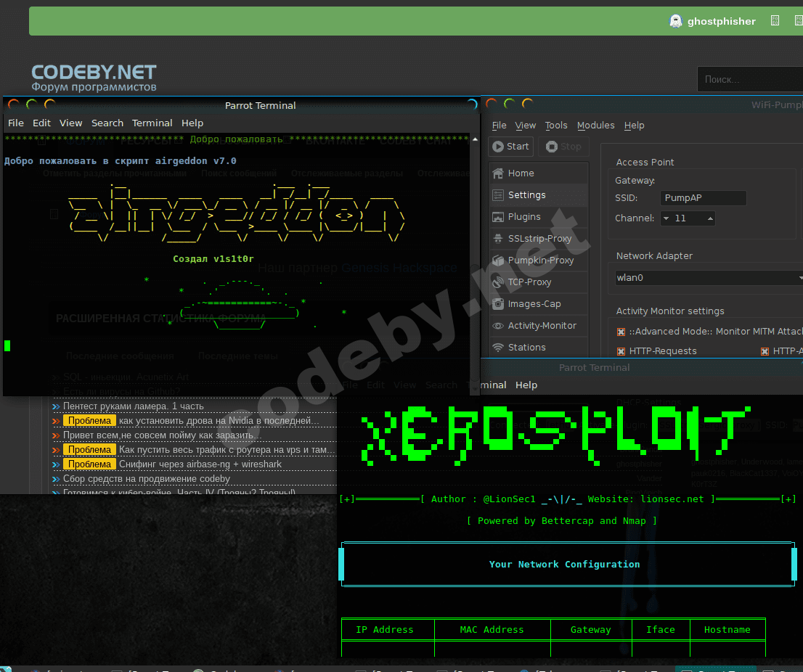Open topic Привет всем, не совсем пойму
Image resolution: width=803 pixels, height=672 pixels.
[161, 435]
